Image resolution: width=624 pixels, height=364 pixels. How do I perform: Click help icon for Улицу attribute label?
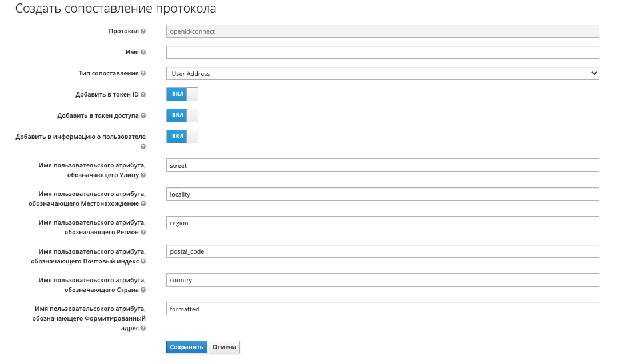click(143, 175)
